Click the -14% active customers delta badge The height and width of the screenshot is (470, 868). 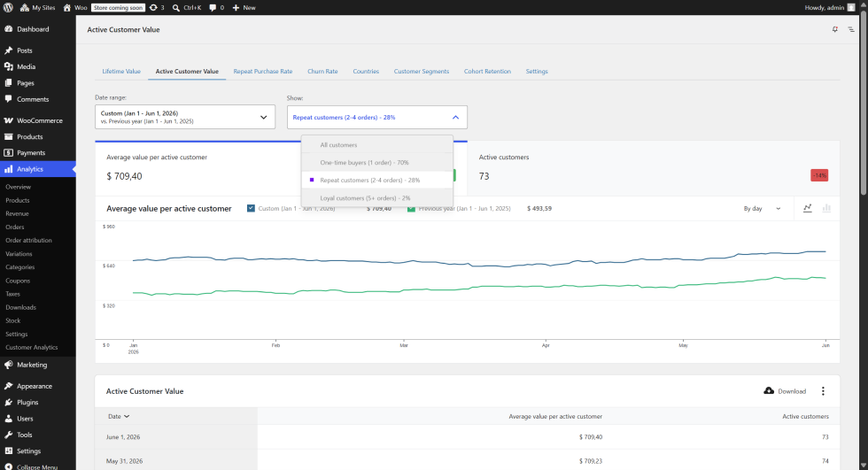pos(819,176)
